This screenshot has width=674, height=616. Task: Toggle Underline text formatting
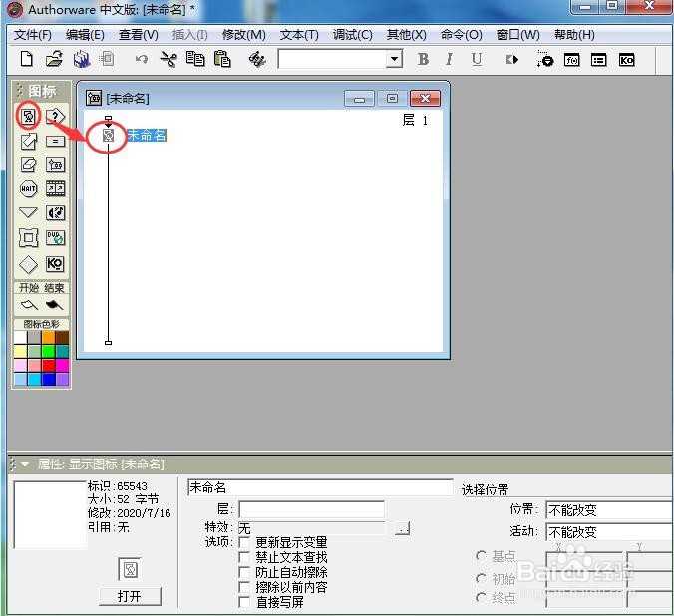(477, 59)
